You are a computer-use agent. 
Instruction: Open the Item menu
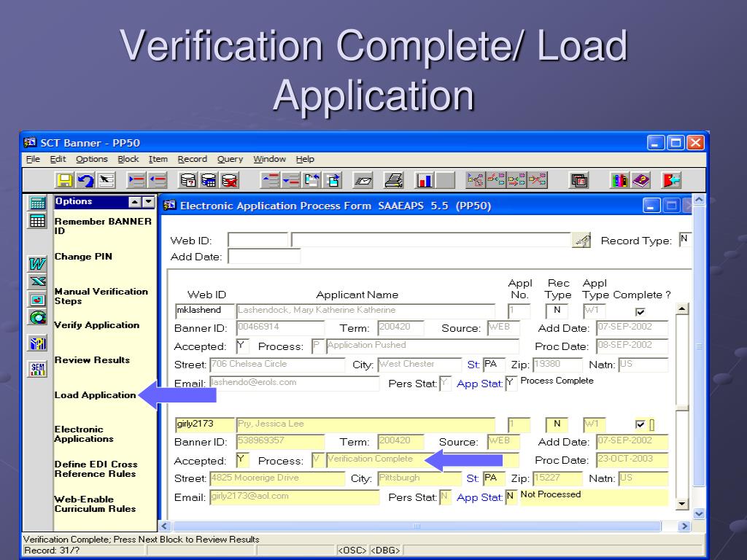158,159
